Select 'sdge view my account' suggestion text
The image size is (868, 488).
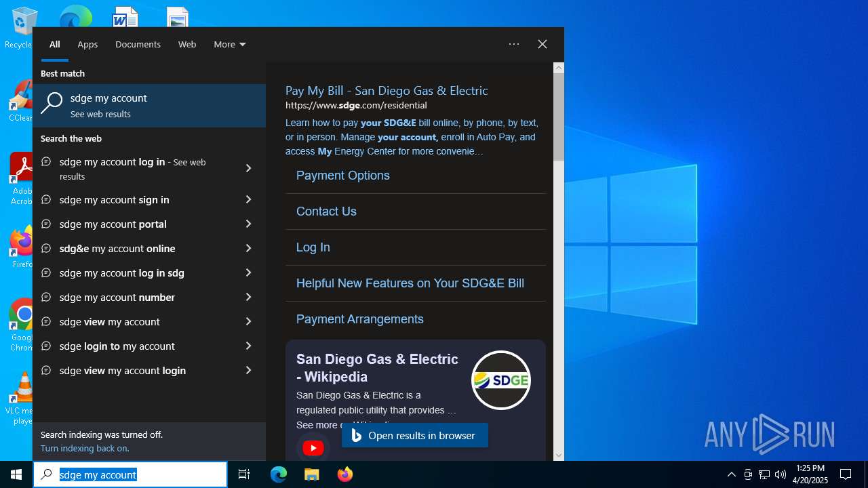pyautogui.click(x=110, y=322)
